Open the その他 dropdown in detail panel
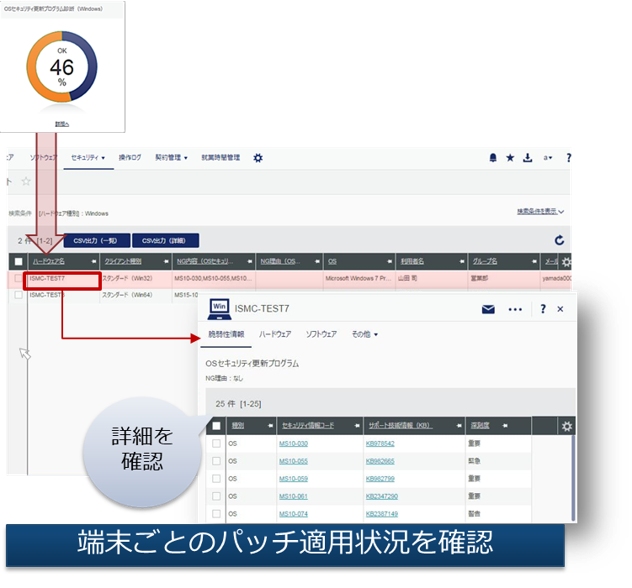Screen dimensions: 632x588 (364, 334)
